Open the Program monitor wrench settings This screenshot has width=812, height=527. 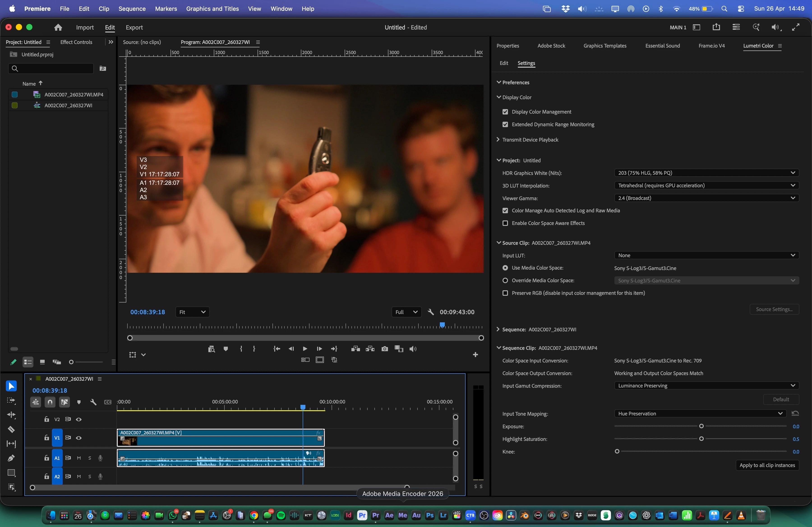[431, 312]
